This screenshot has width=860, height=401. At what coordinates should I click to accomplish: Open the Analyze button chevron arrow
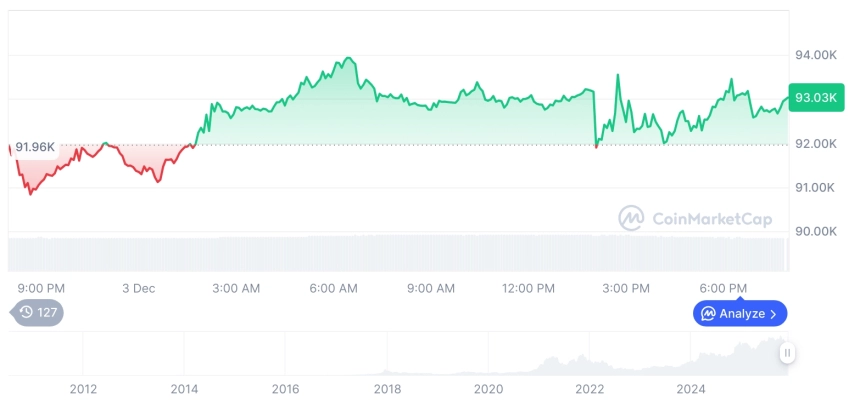tap(774, 314)
